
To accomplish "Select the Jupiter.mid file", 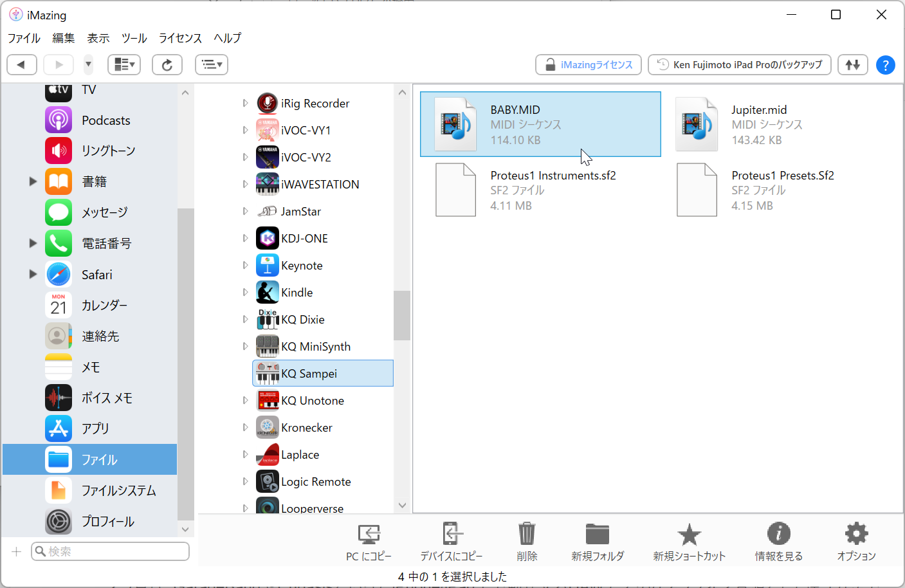I will pyautogui.click(x=782, y=124).
